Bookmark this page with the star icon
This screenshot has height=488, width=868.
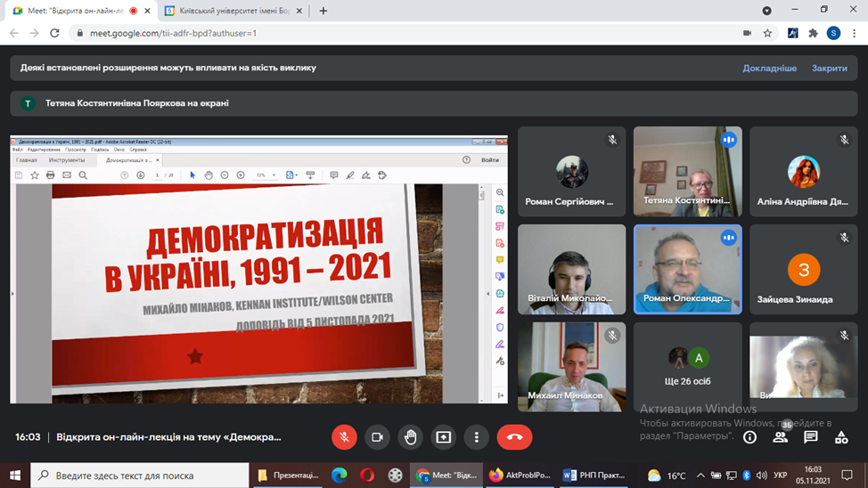click(x=767, y=33)
